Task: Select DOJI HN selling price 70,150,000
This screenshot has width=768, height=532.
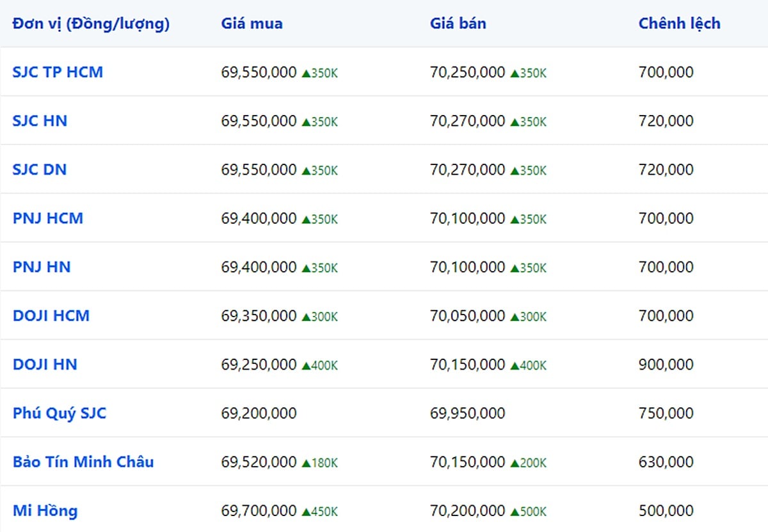Action: point(468,364)
